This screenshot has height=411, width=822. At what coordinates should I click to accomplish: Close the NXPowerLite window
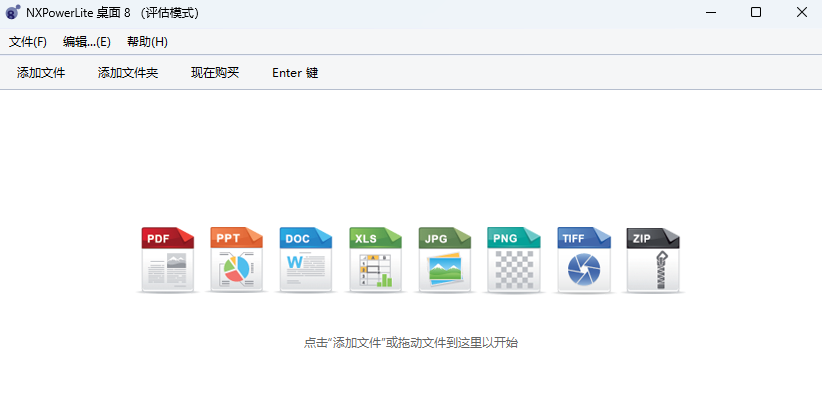(802, 13)
